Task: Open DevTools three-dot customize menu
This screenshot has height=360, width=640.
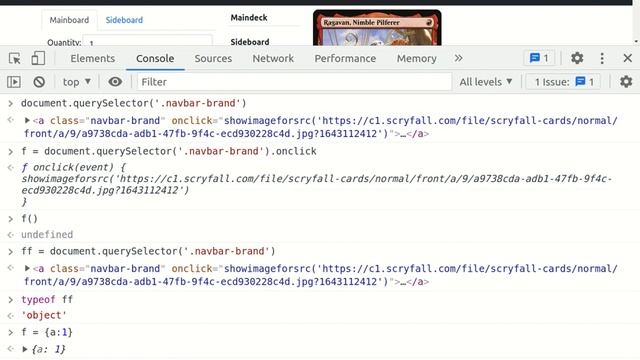Action: [x=602, y=58]
